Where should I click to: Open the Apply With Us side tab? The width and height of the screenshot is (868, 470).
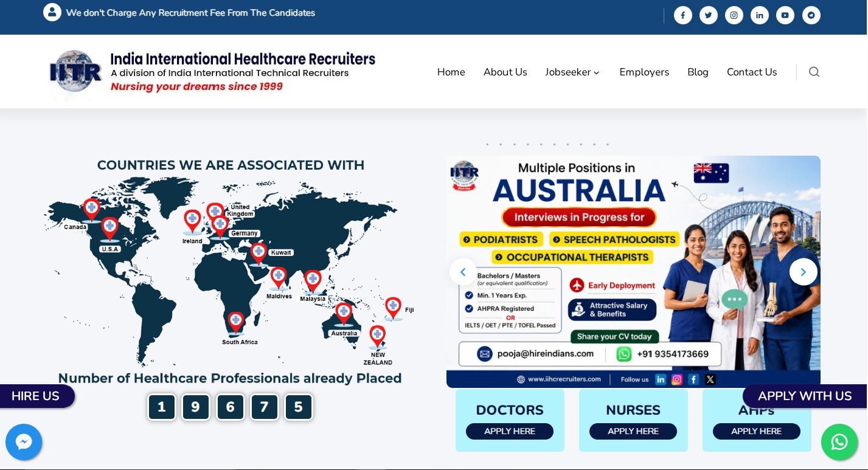805,396
